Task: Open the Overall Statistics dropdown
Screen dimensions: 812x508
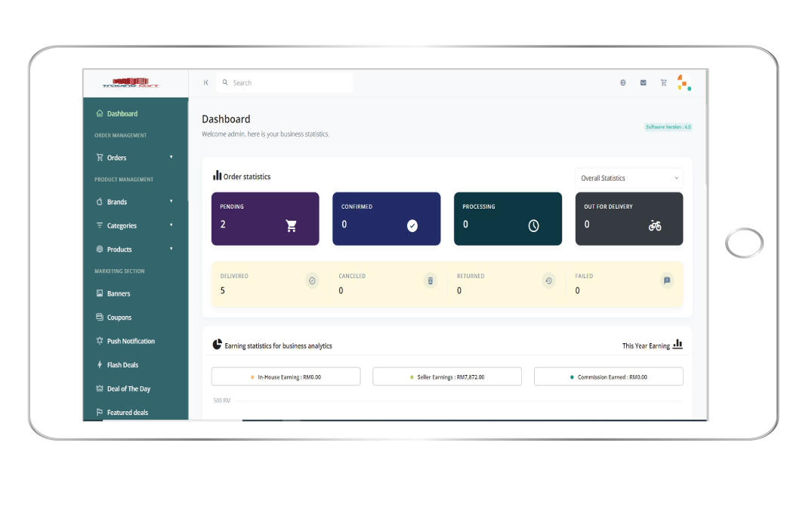Action: pos(628,178)
